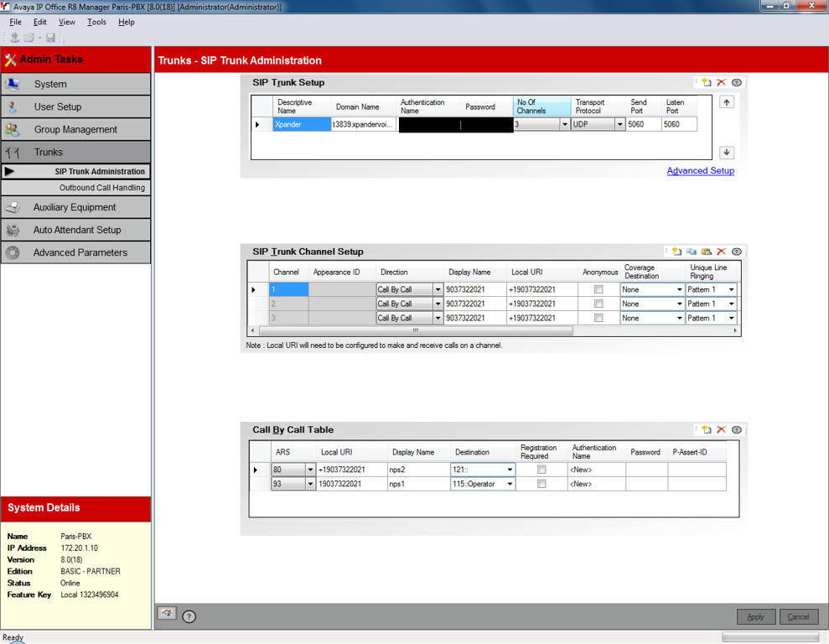829x644 pixels.
Task: Select Outbound Call Handling submenu item
Action: (75, 188)
